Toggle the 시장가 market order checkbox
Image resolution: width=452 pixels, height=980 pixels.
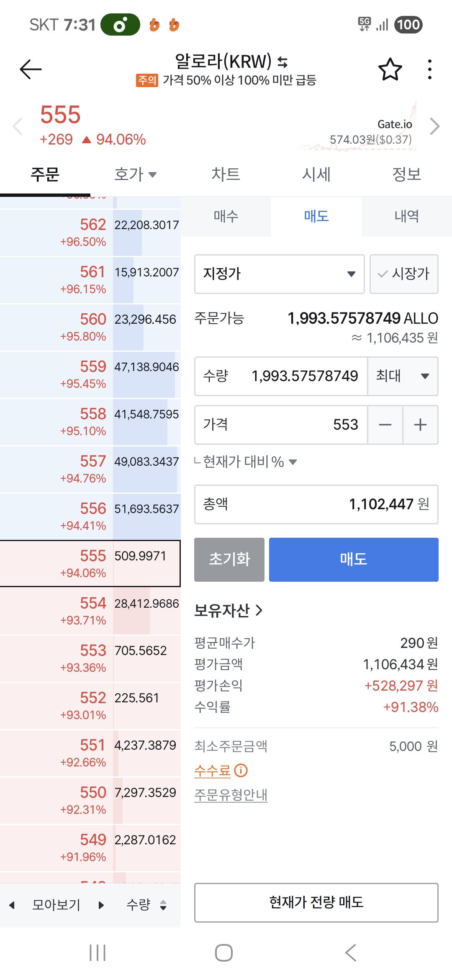point(404,274)
